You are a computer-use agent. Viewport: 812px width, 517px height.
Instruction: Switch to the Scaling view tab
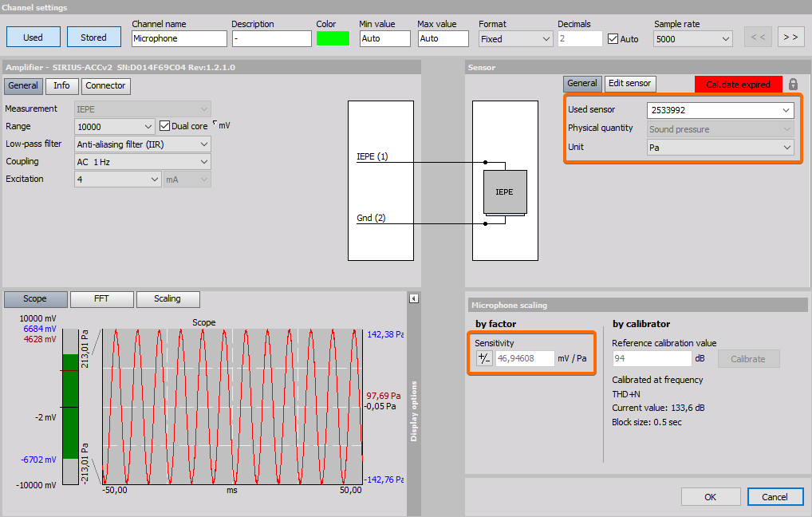(x=168, y=299)
